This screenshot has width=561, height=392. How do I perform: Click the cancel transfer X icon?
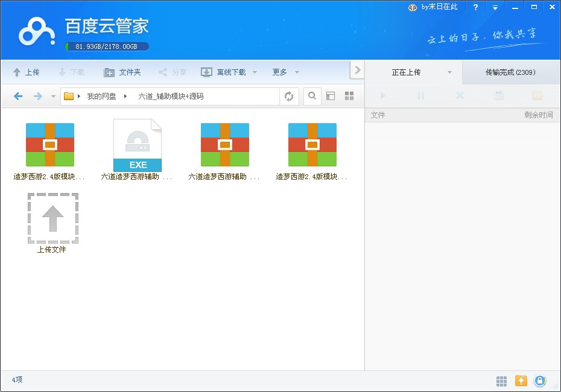tap(460, 95)
